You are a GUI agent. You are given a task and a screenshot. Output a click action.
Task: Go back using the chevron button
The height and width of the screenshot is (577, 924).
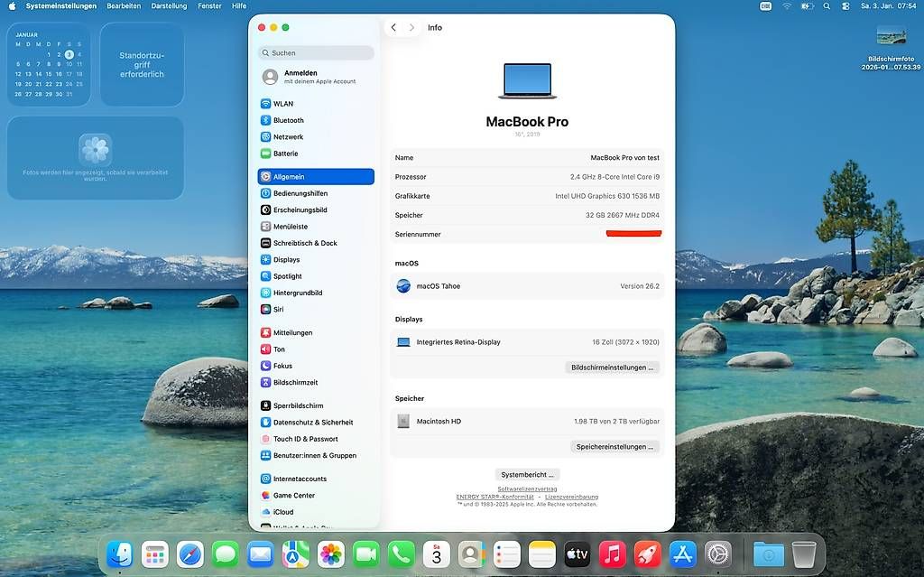(x=393, y=27)
